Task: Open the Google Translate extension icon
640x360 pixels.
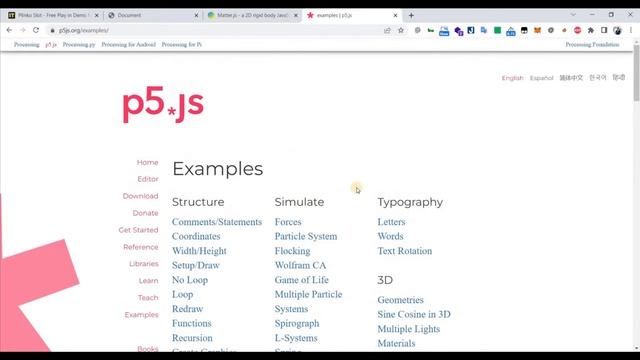Action: pyautogui.click(x=484, y=30)
